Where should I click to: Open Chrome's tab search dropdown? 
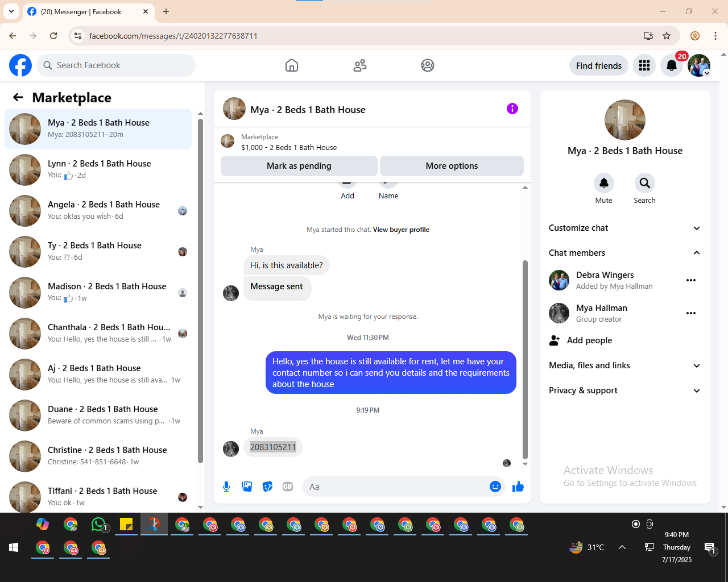click(11, 11)
